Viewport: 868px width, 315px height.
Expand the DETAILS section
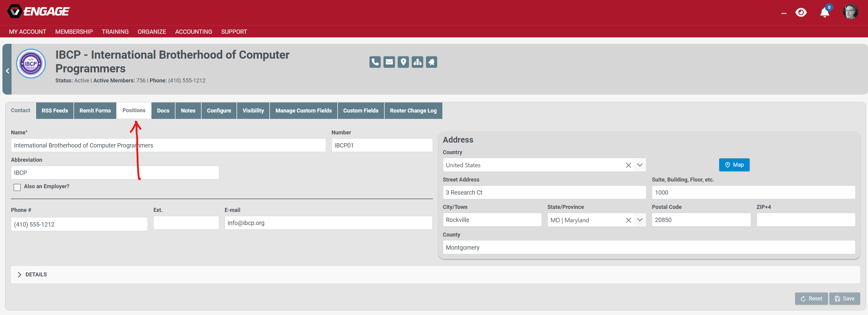coord(435,275)
